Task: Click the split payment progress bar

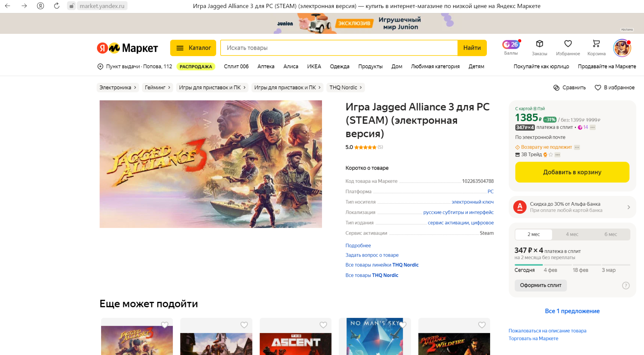Action: [572, 265]
